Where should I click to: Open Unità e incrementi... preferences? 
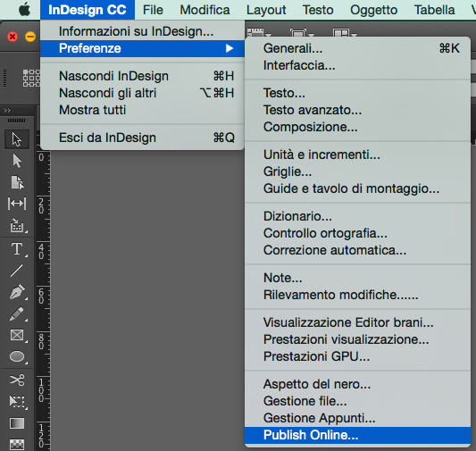(357, 155)
